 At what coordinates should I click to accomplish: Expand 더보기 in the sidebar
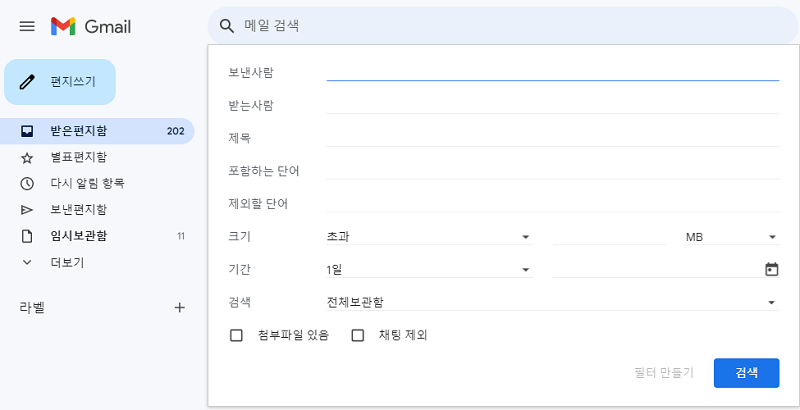tap(66, 262)
